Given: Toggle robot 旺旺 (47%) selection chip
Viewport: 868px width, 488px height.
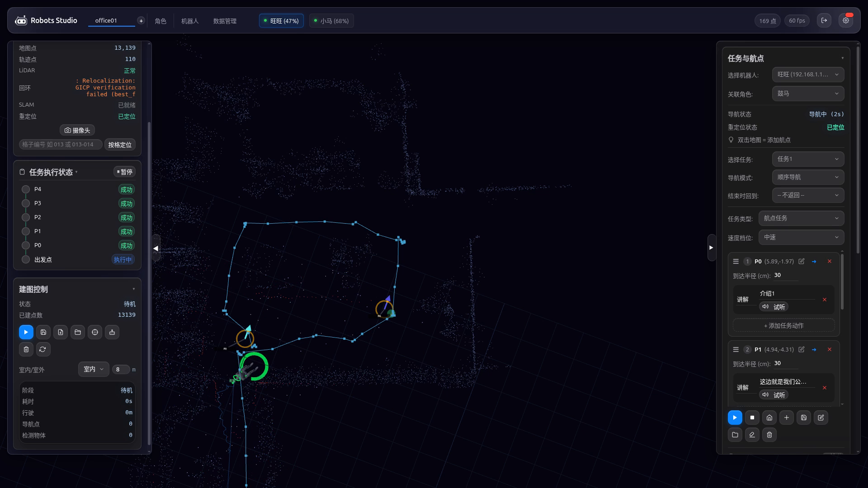Looking at the screenshot, I should click(x=281, y=21).
